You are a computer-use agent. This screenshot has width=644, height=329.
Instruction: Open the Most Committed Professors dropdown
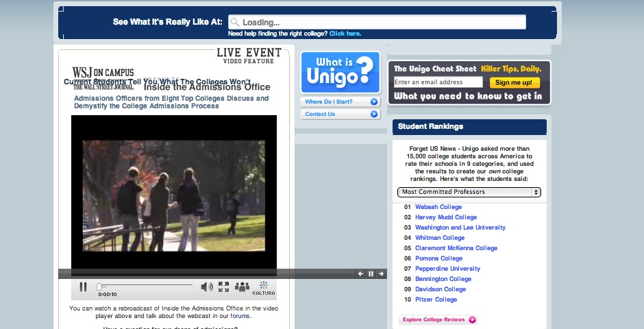point(469,192)
